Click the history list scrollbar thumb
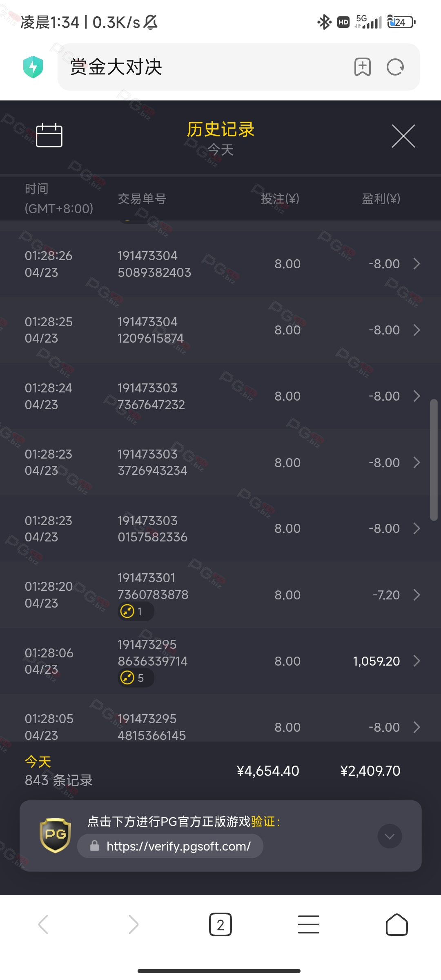441x980 pixels. click(x=434, y=460)
